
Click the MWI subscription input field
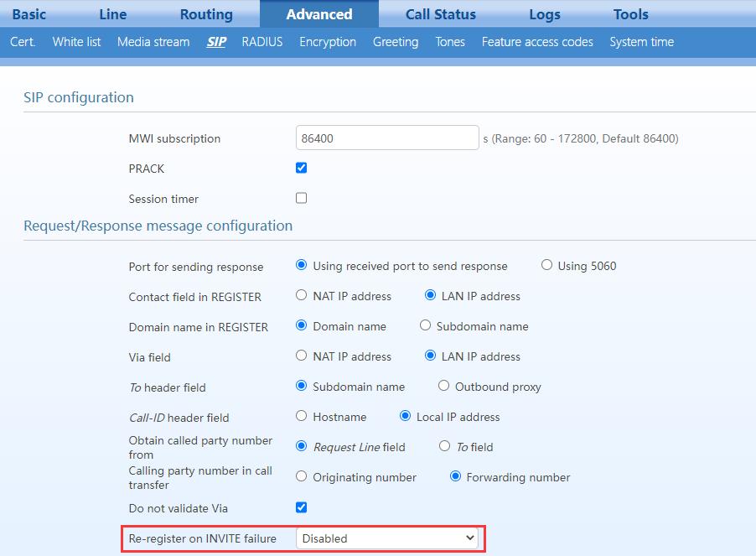[387, 138]
